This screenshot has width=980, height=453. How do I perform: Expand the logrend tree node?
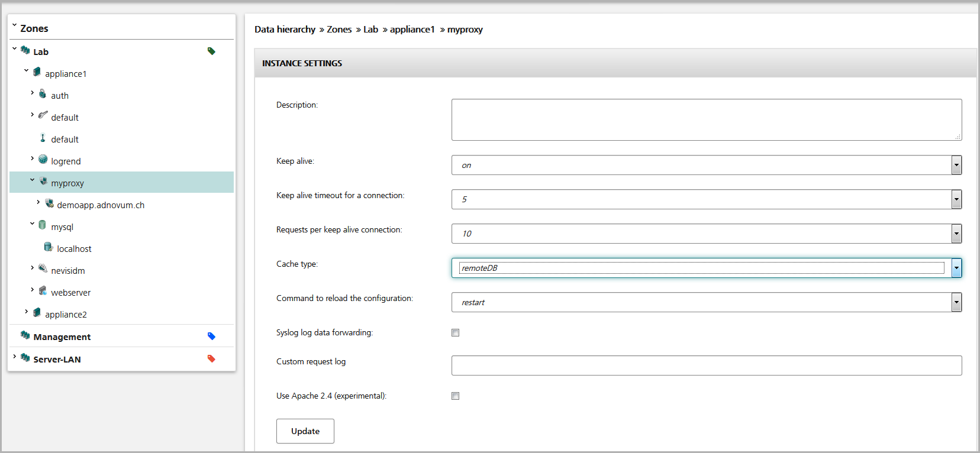[x=32, y=158]
